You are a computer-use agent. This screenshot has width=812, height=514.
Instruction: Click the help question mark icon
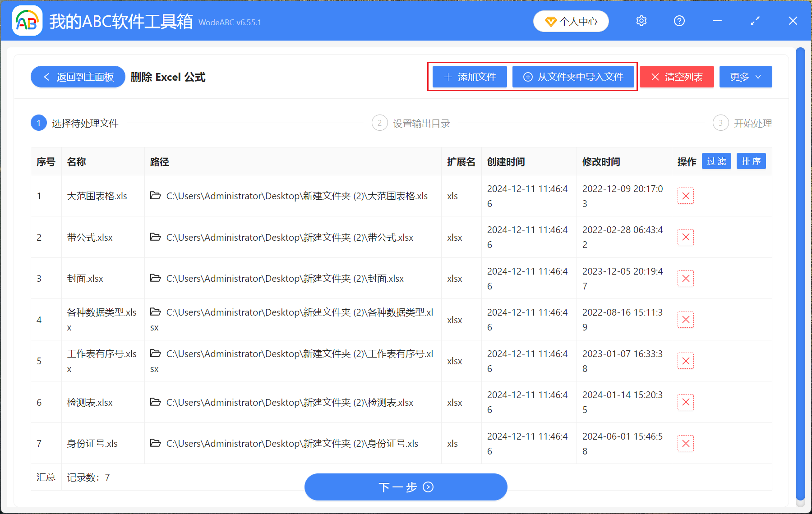pos(679,21)
